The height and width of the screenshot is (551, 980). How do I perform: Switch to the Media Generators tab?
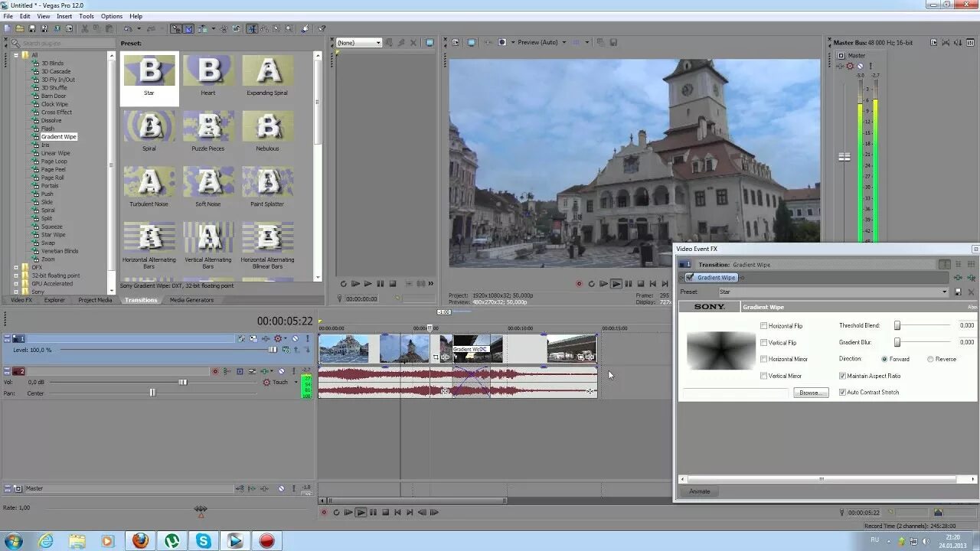[191, 299]
